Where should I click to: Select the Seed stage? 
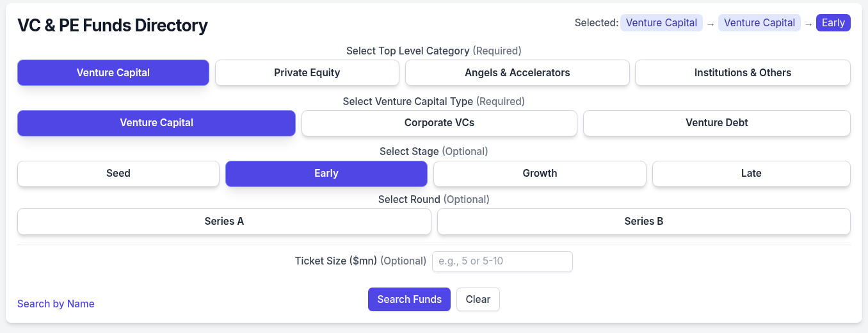(118, 174)
